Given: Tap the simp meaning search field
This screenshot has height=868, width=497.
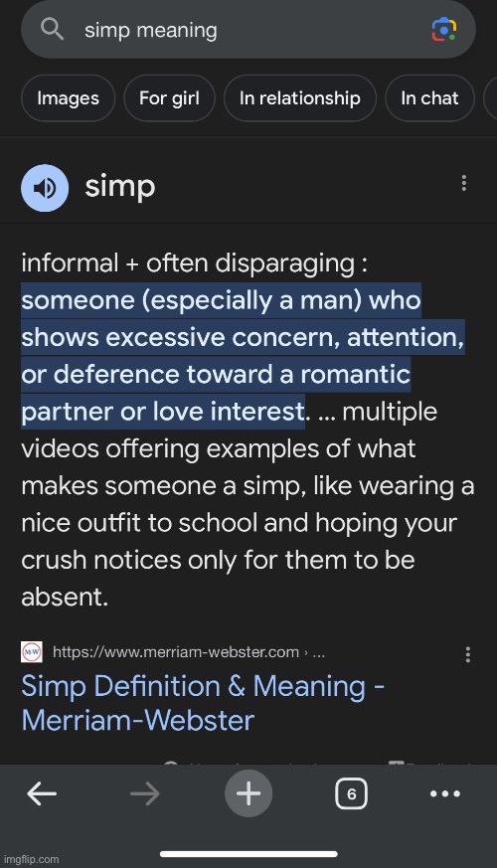Looking at the screenshot, I should 248,30.
